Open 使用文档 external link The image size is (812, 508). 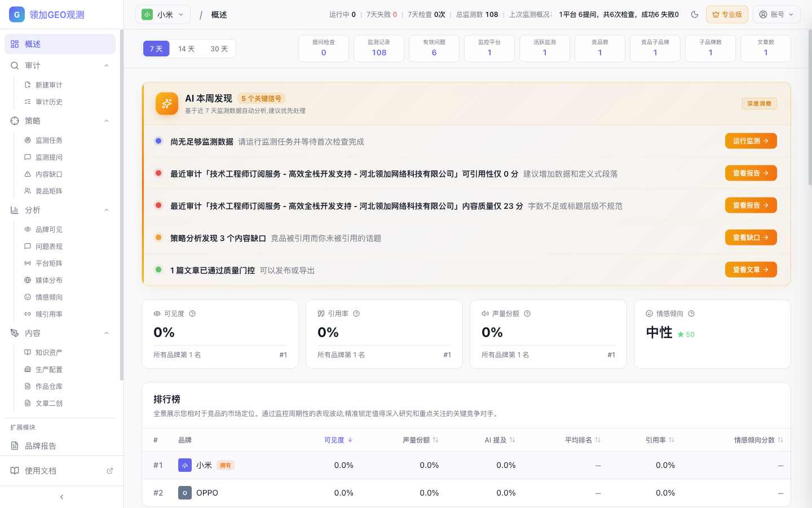61,471
